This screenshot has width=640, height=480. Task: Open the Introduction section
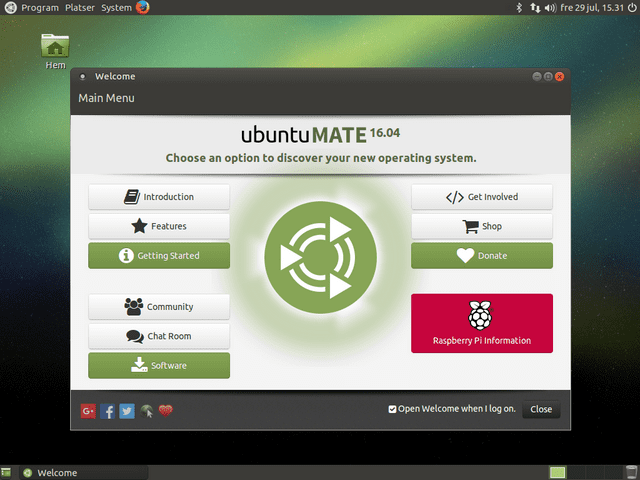pos(159,197)
